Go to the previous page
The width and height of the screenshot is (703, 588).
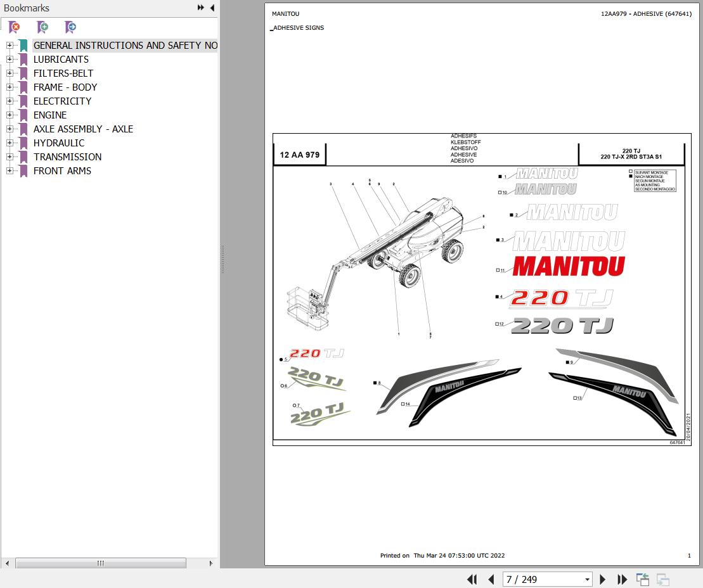pos(491,580)
